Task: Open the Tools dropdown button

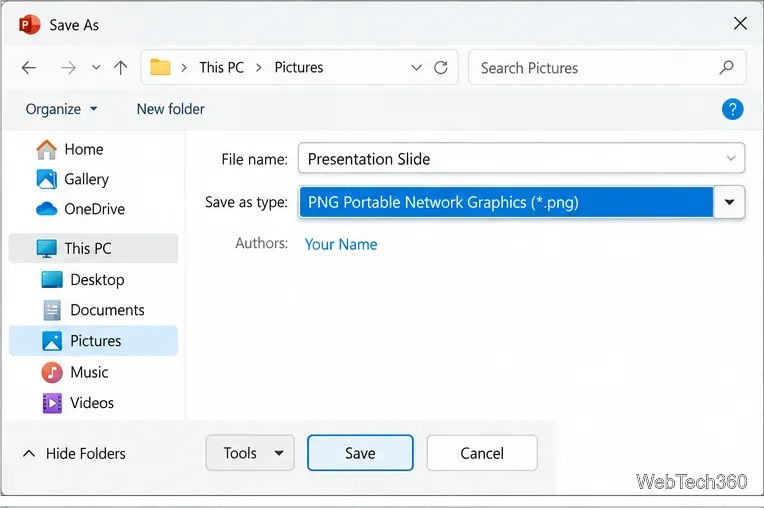Action: coord(250,453)
